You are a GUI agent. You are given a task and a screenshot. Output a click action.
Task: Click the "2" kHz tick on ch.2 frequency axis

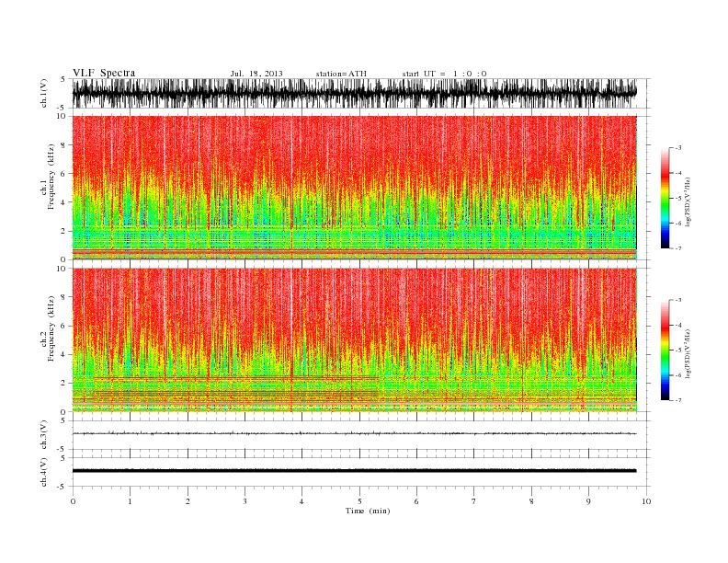click(x=63, y=384)
